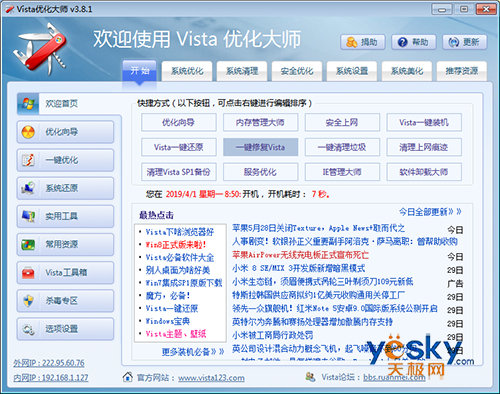Open the 捐助 donate button
500x394 pixels.
click(x=363, y=42)
